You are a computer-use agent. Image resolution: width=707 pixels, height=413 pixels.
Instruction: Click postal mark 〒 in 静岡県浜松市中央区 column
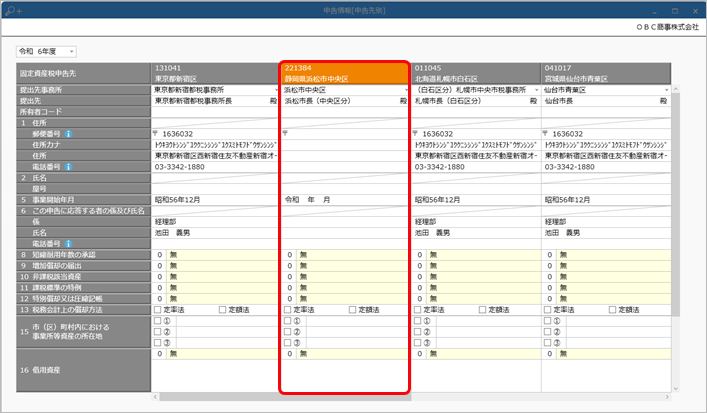285,133
